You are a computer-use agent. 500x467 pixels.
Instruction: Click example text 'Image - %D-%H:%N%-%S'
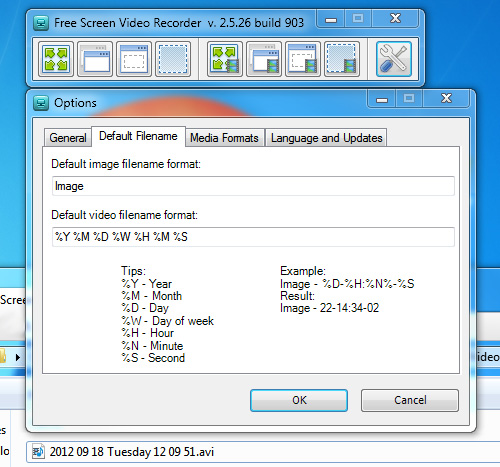[347, 284]
